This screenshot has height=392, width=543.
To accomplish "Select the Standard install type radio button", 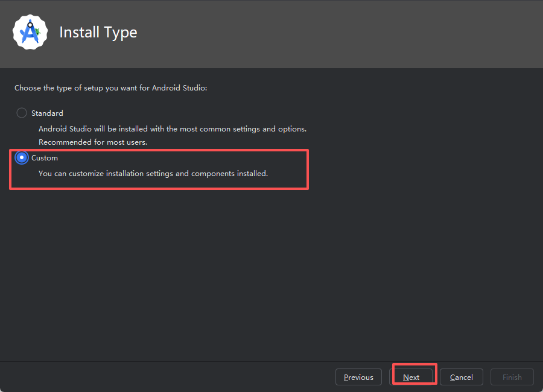I will 22,113.
